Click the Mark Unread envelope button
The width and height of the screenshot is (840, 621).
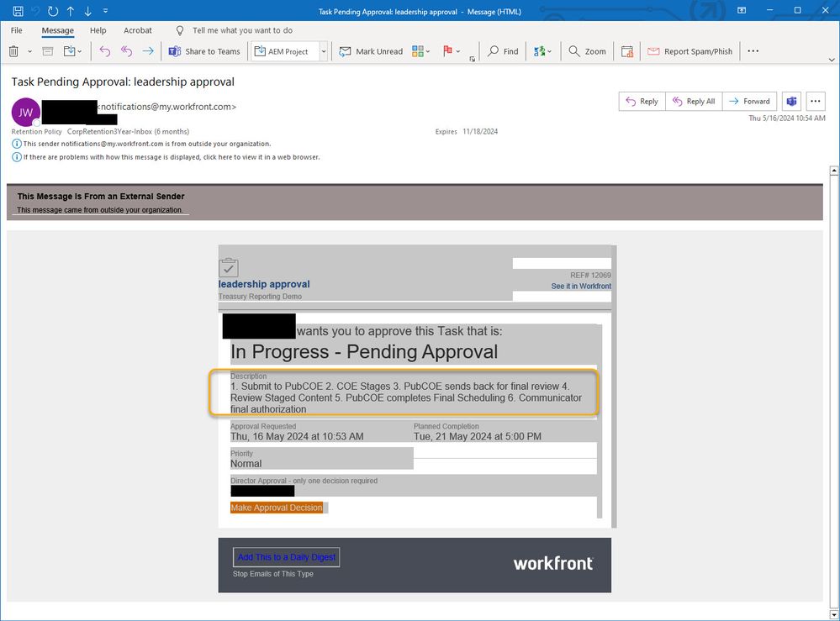tap(371, 51)
